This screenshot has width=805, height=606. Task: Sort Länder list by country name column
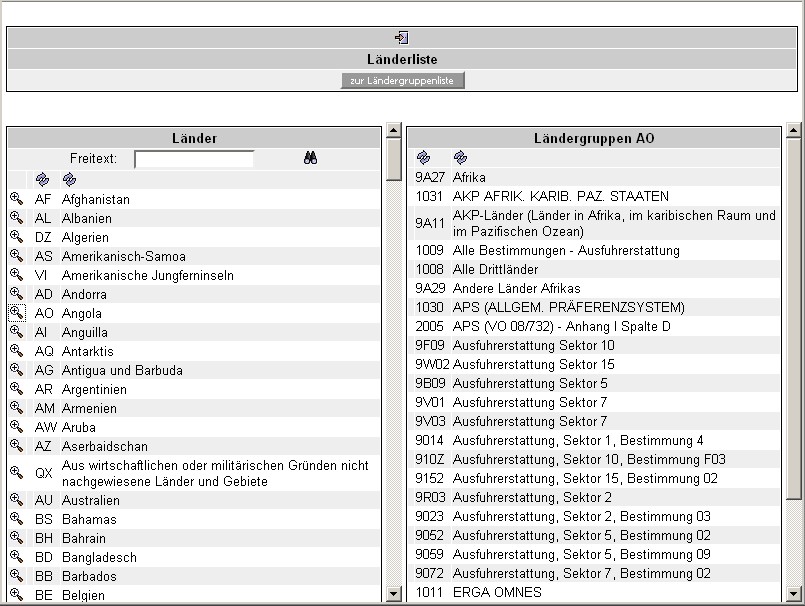(x=69, y=180)
